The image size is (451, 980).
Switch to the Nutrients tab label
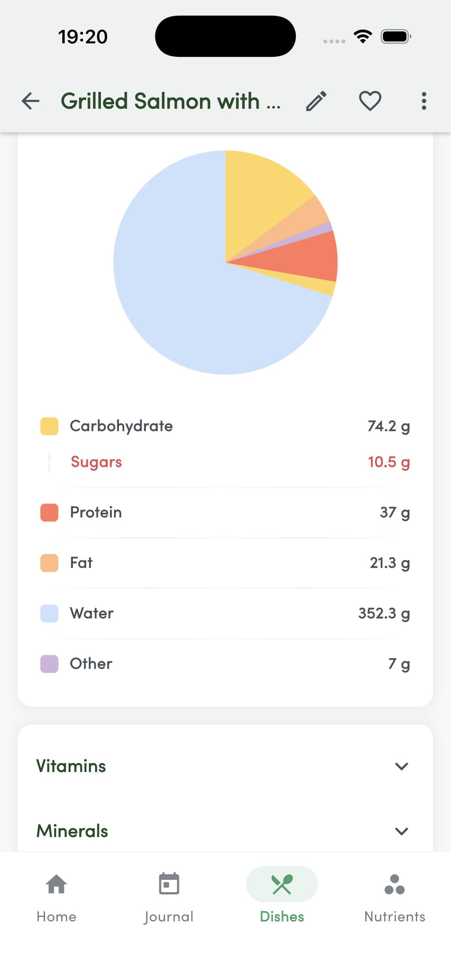click(x=395, y=917)
